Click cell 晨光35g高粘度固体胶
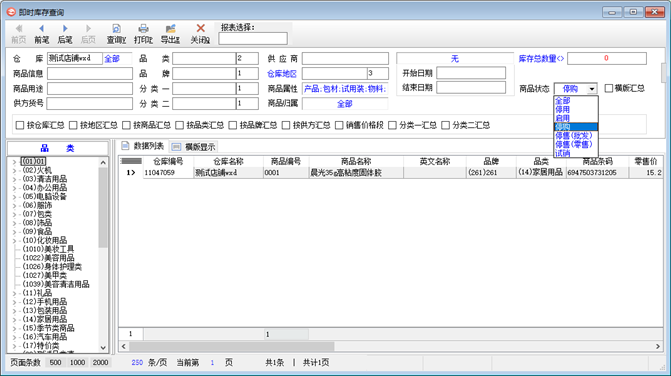Screen dimensions: 671x376 click(356, 172)
